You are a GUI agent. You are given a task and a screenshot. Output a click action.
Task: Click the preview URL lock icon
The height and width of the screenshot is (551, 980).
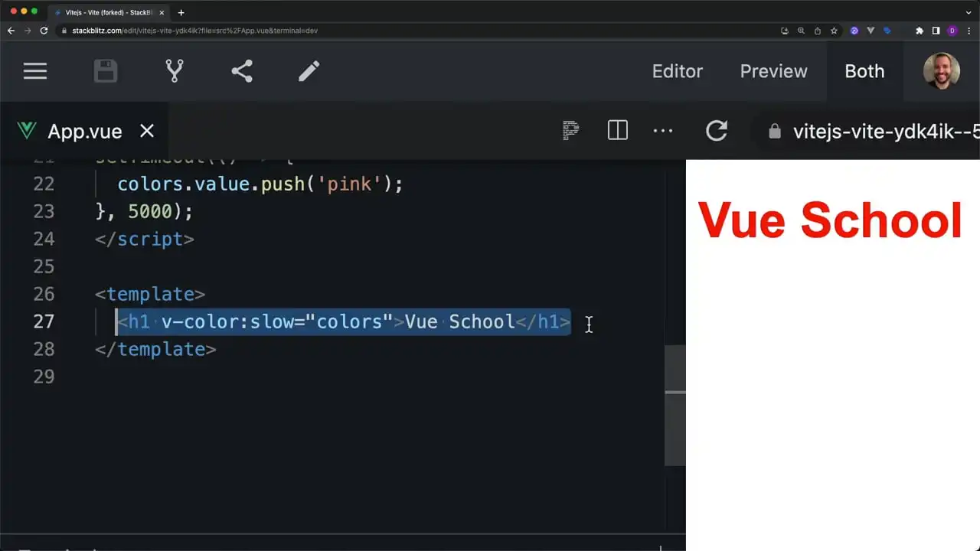tap(775, 132)
